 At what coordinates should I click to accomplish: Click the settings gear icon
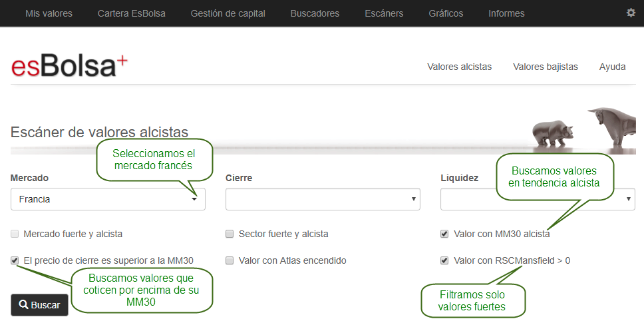631,13
